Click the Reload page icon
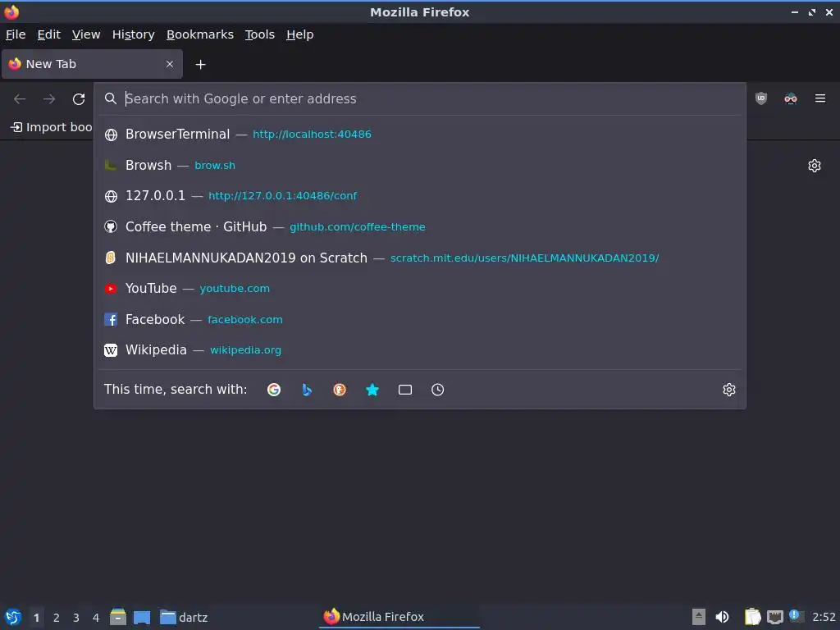This screenshot has width=840, height=630. tap(79, 99)
